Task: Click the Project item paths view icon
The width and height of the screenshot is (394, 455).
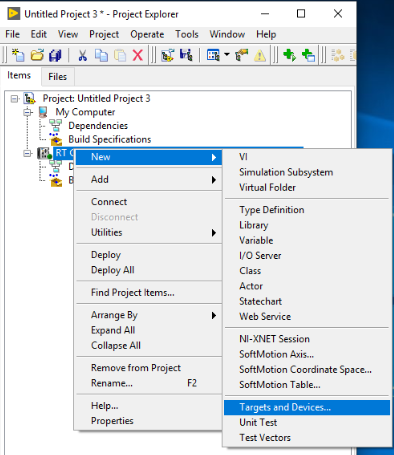Action: 213,55
